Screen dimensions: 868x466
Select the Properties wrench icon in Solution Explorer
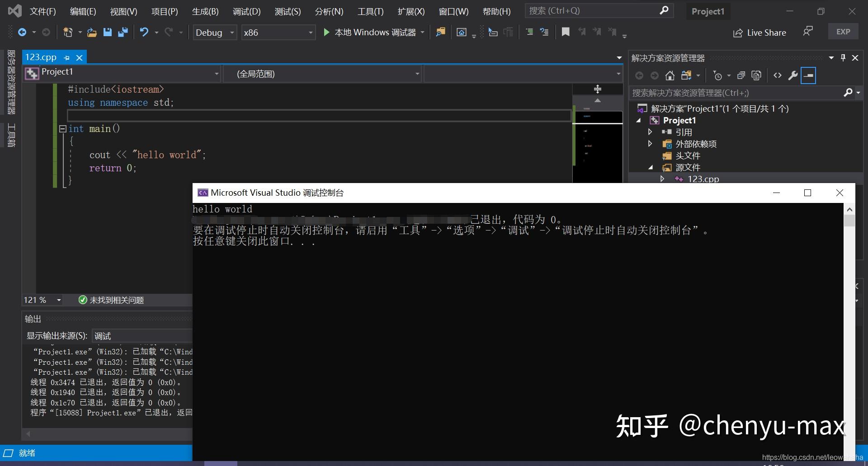[x=793, y=75]
